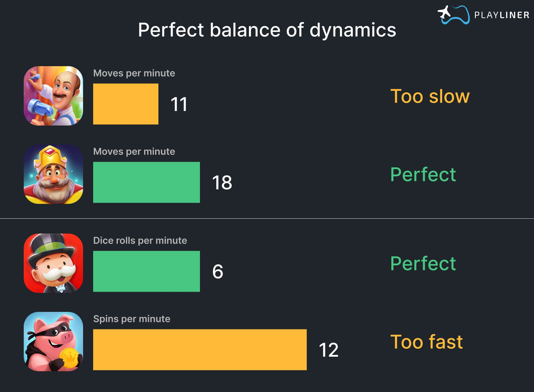Select the orange bar showing 11 moves
534x392 pixels.
(x=126, y=104)
